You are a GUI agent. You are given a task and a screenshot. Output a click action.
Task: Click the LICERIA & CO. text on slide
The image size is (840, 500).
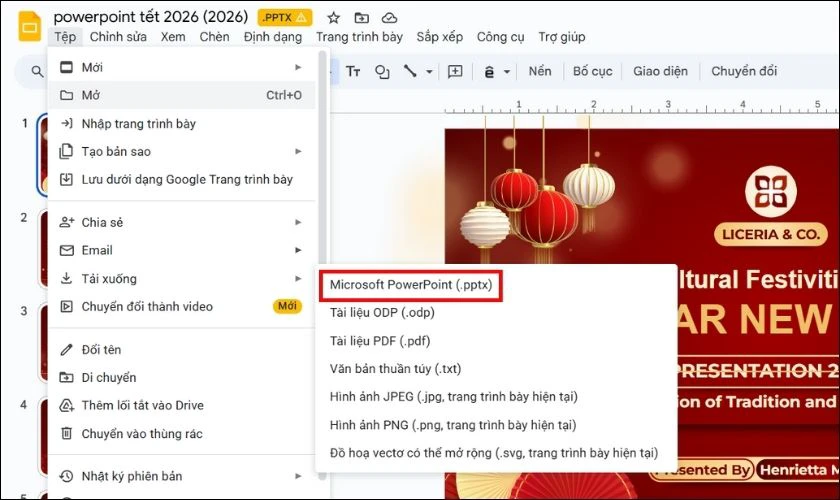tap(771, 235)
